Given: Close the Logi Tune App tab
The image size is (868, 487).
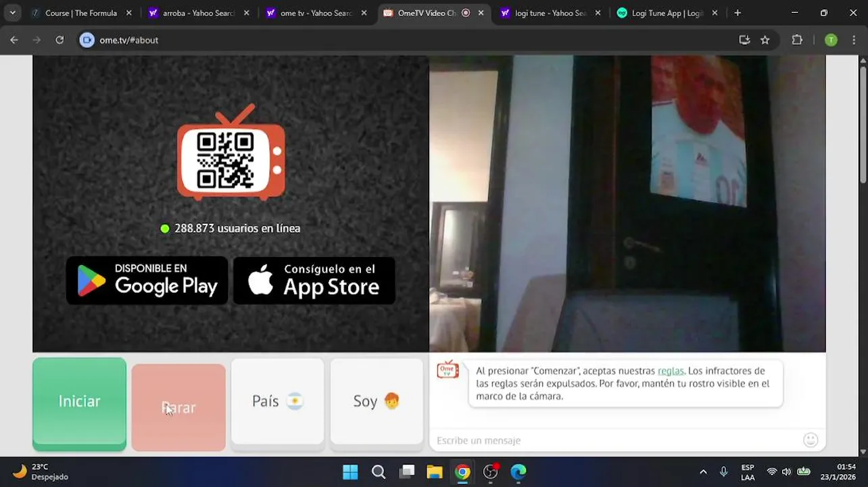Looking at the screenshot, I should tap(715, 13).
